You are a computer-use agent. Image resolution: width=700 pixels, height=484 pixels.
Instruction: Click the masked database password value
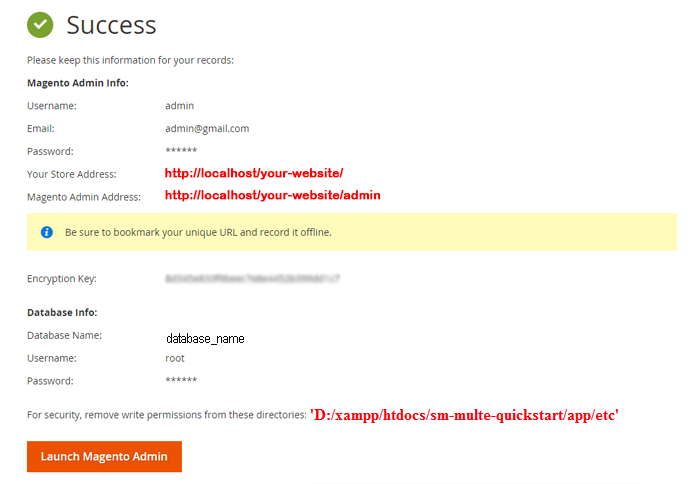click(180, 381)
